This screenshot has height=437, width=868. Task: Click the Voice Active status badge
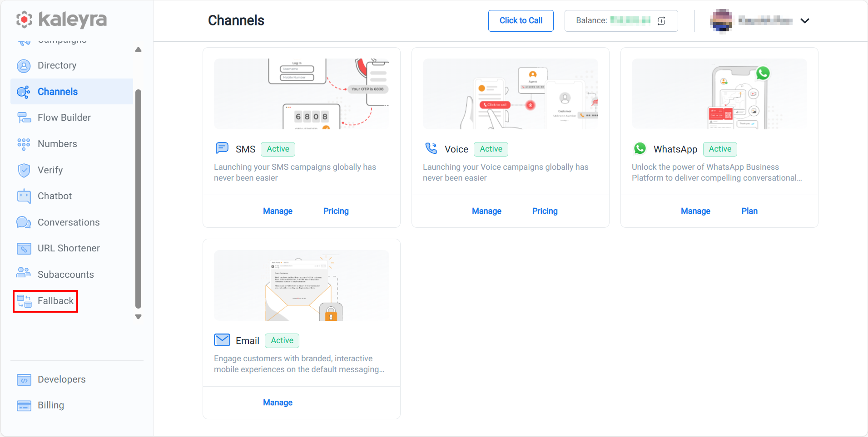tap(491, 149)
